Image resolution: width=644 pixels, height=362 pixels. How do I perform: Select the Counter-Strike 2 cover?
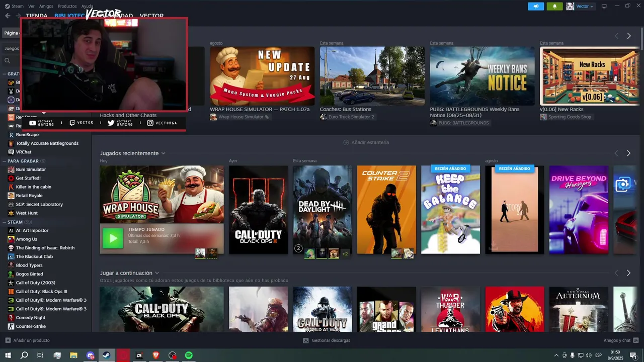pos(386,210)
